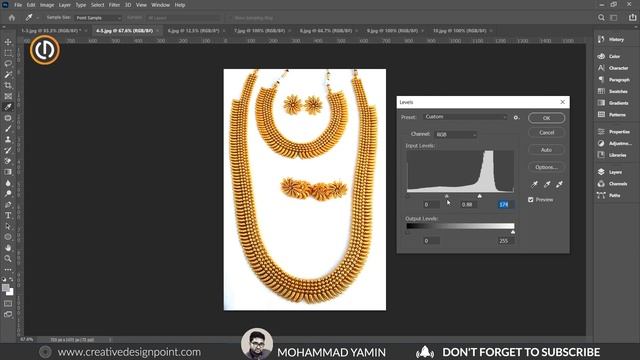Select the Pen tool

tap(8, 204)
